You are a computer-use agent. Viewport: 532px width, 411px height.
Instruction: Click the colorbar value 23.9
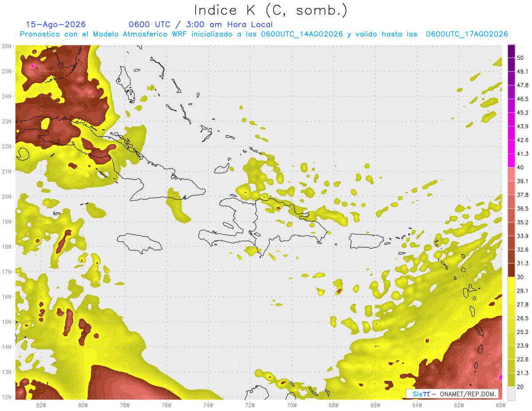point(523,346)
